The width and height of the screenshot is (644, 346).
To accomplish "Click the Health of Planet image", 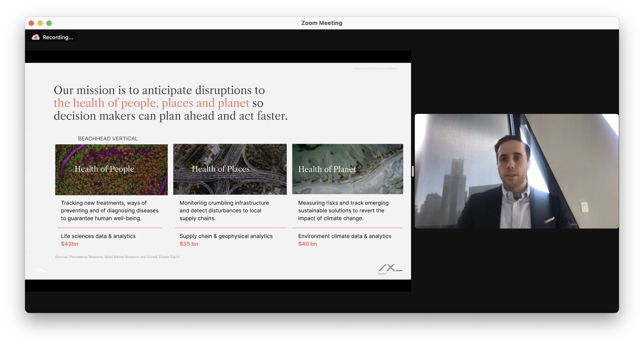I will pyautogui.click(x=347, y=169).
